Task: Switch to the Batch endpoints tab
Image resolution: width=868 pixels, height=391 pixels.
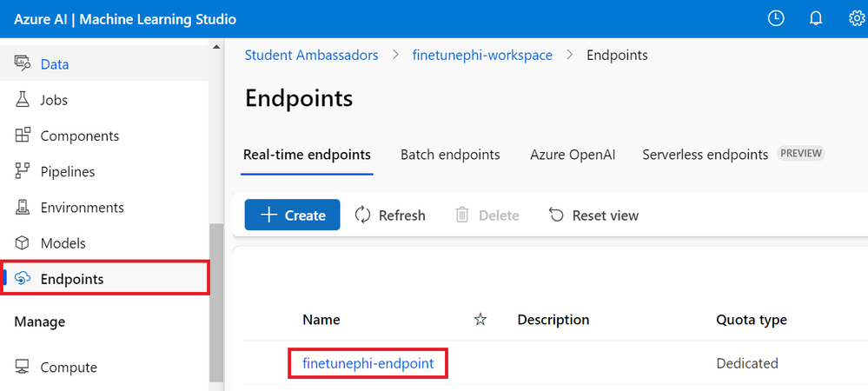Action: (450, 155)
